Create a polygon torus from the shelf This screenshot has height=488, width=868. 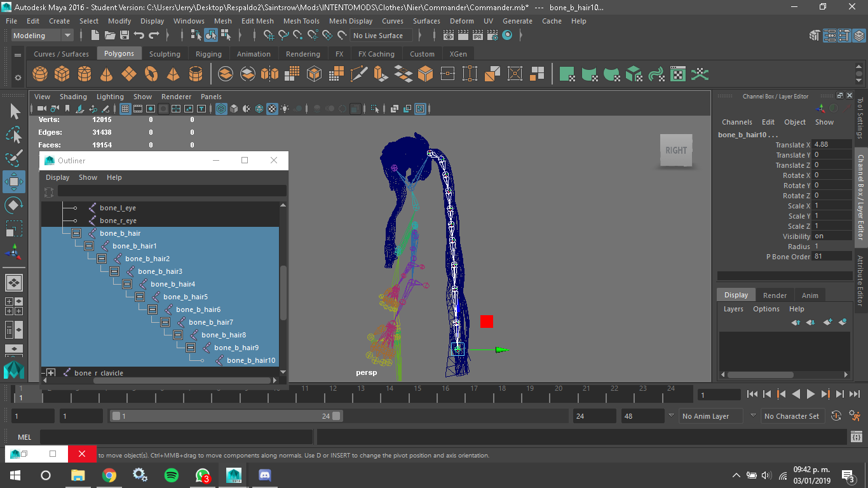coord(151,74)
